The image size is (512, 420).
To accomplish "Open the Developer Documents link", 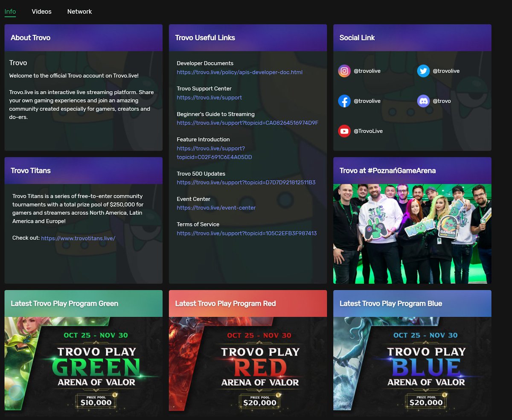I will pyautogui.click(x=240, y=72).
